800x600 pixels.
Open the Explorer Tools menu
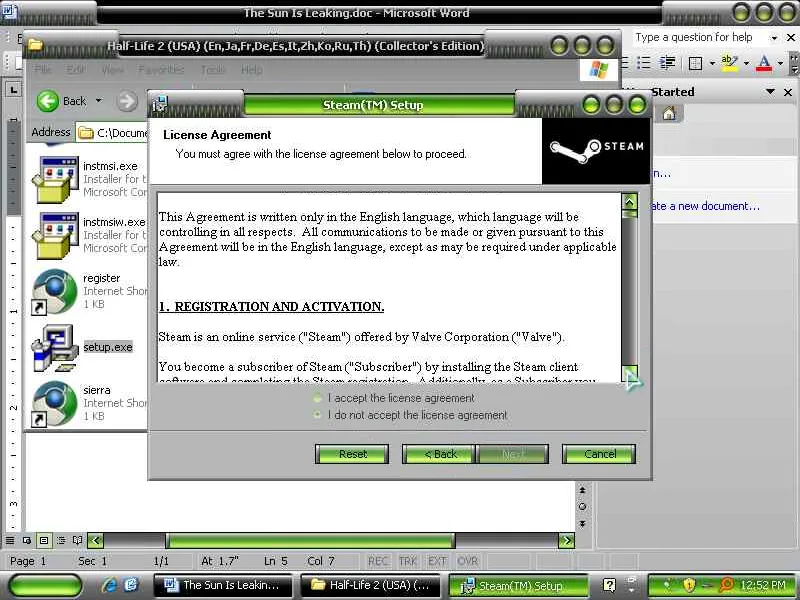coord(213,69)
